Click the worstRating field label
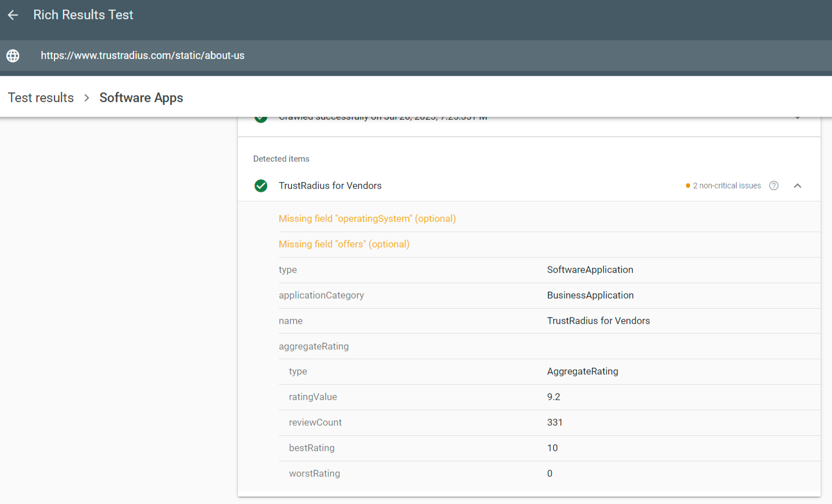This screenshot has height=504, width=832. (315, 473)
